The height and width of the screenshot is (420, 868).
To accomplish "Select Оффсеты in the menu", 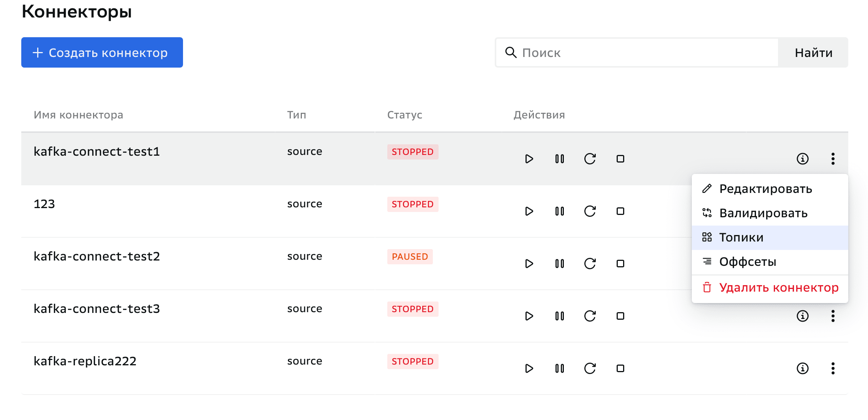I will (747, 262).
